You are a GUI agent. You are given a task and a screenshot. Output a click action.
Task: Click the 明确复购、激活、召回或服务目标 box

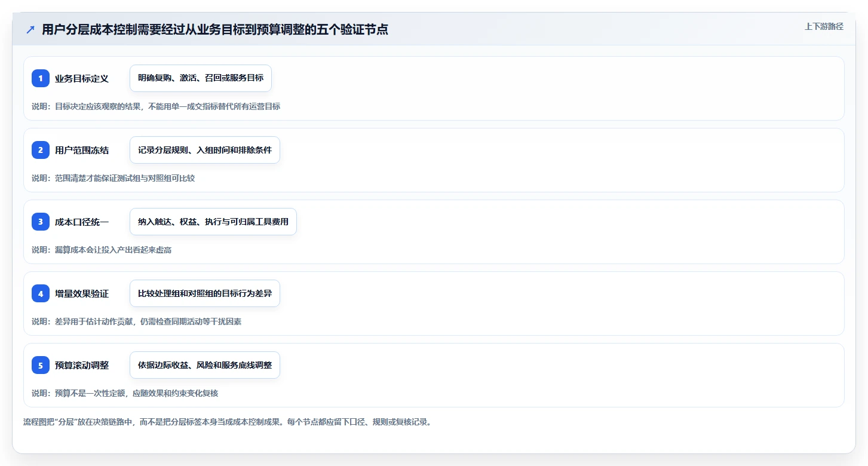pos(201,78)
